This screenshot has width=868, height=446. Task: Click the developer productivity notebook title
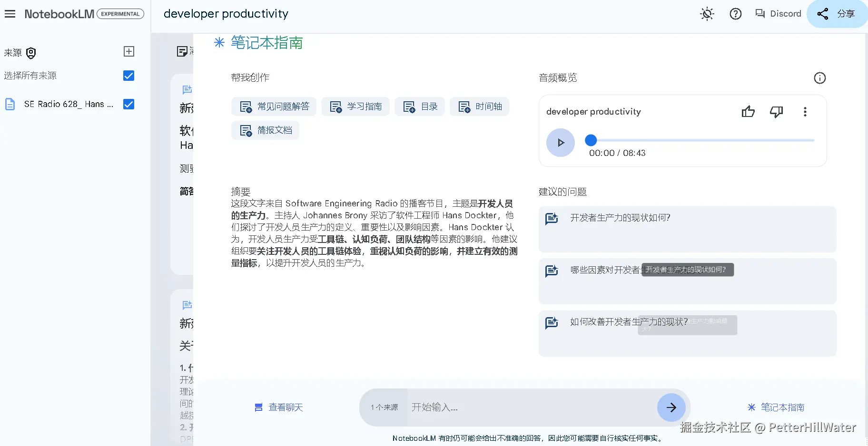click(226, 14)
